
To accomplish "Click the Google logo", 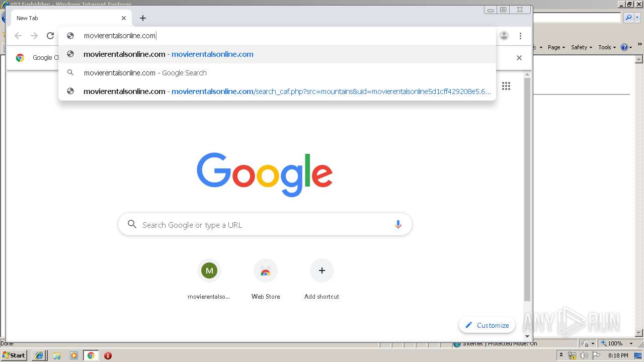I will (x=265, y=174).
